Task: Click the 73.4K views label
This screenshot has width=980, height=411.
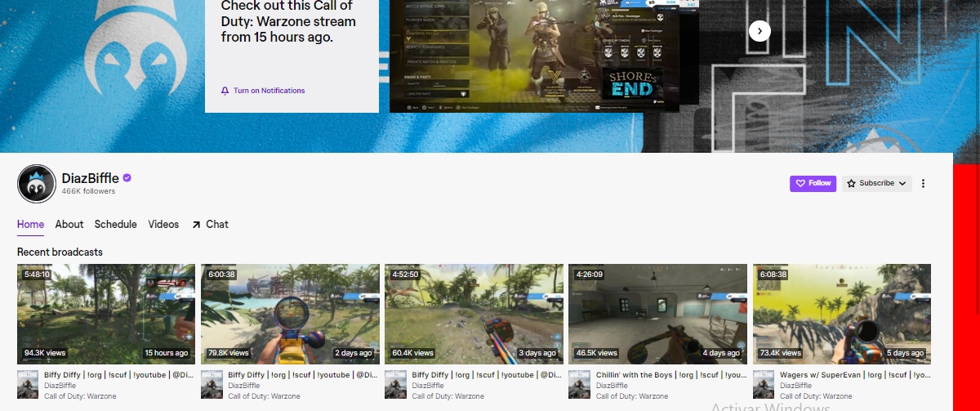Action: coord(780,353)
